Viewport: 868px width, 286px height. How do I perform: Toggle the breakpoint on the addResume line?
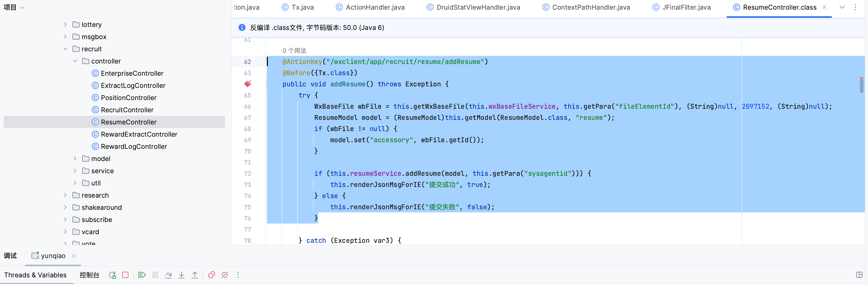click(x=248, y=84)
